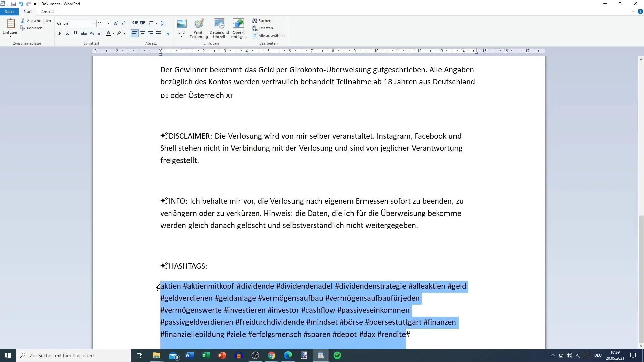Justify the text alignment

coord(158,33)
